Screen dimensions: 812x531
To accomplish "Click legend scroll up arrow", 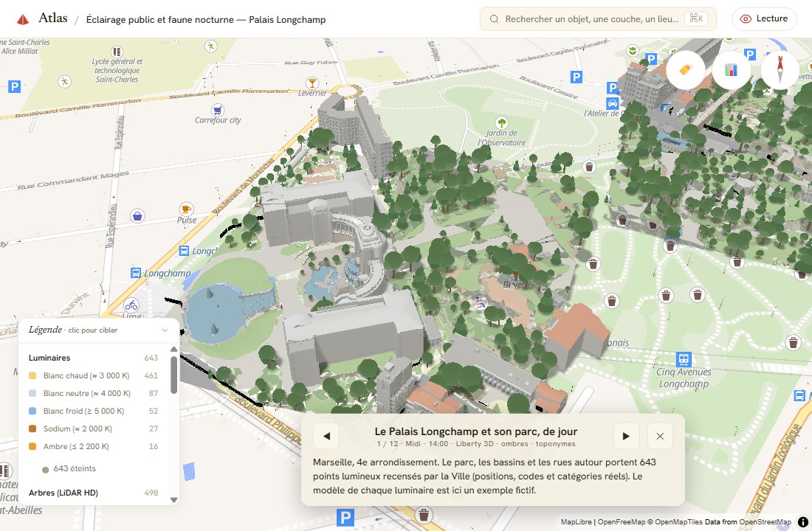I will [174, 350].
